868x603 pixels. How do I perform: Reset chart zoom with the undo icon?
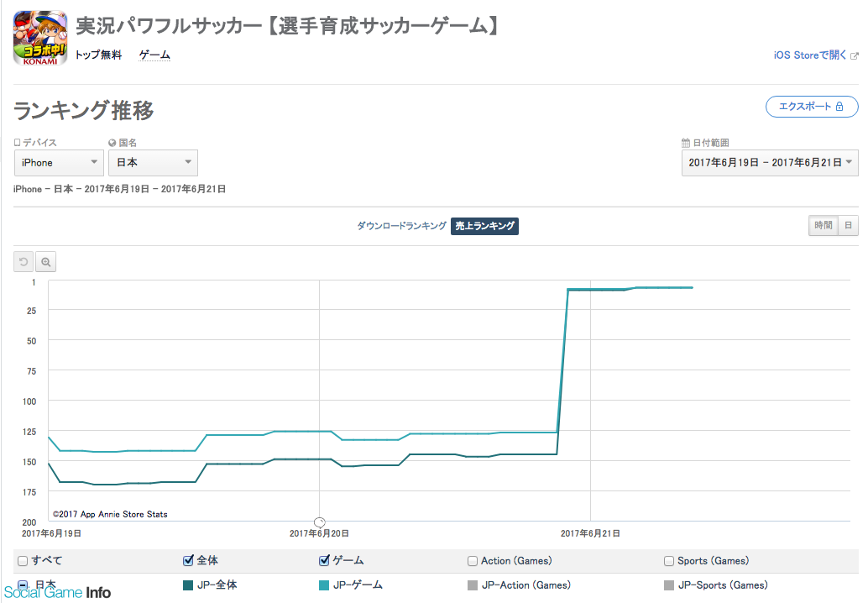pos(24,262)
